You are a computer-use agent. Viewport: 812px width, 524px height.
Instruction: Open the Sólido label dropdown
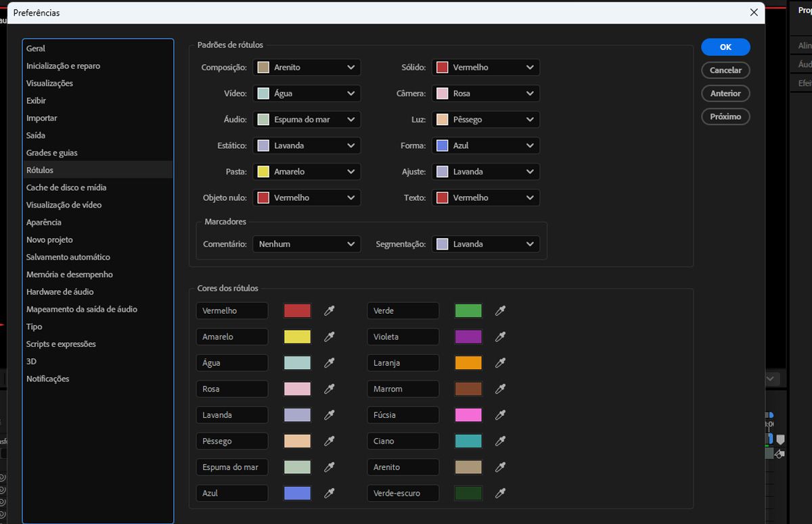coord(486,67)
